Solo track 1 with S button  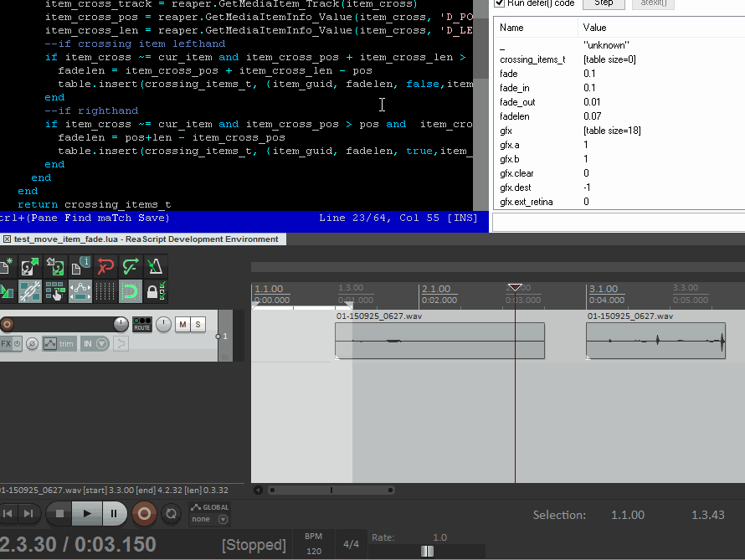point(198,325)
